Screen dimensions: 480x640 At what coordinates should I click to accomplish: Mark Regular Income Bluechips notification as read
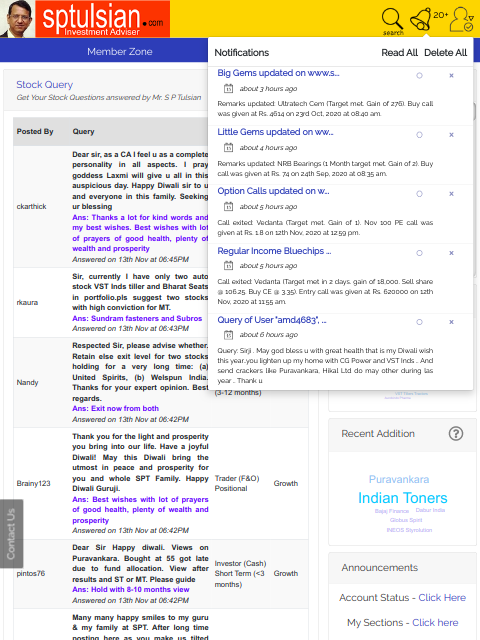pos(419,253)
